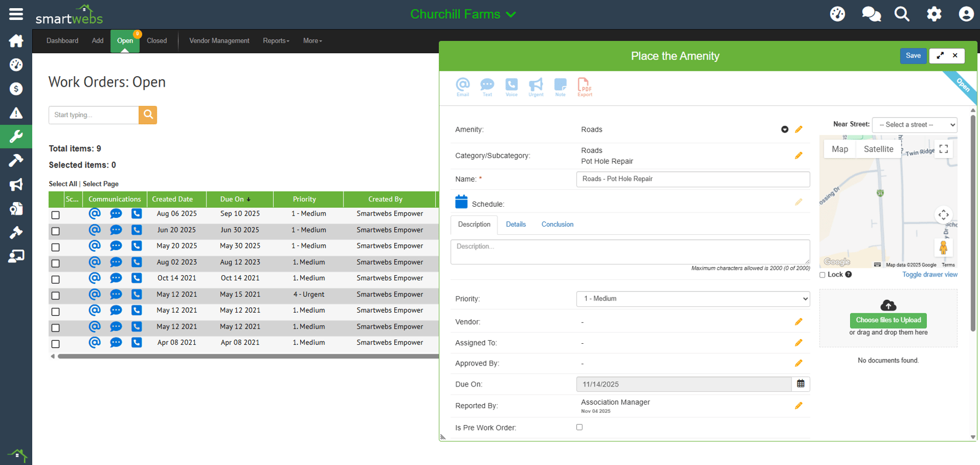Open the Due On calendar picker icon
The width and height of the screenshot is (980, 465).
[800, 384]
